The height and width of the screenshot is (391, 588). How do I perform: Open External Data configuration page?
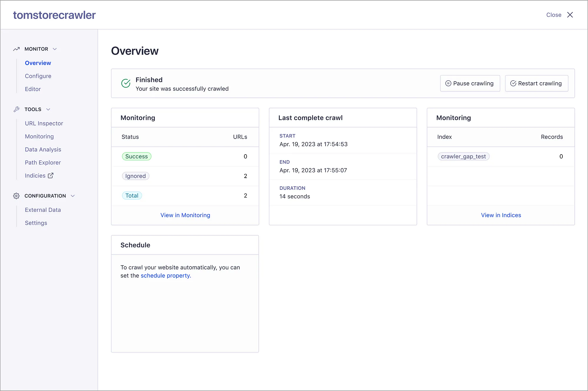pyautogui.click(x=43, y=210)
